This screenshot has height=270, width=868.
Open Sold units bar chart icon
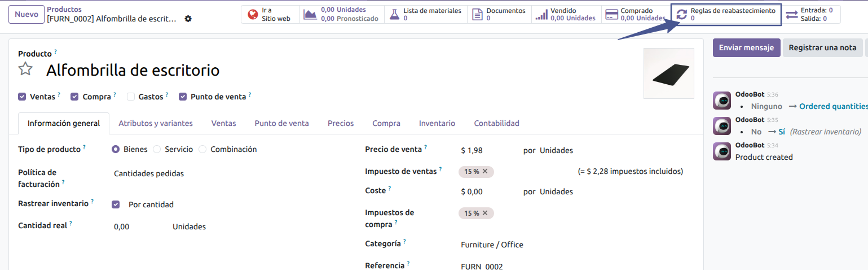point(541,14)
